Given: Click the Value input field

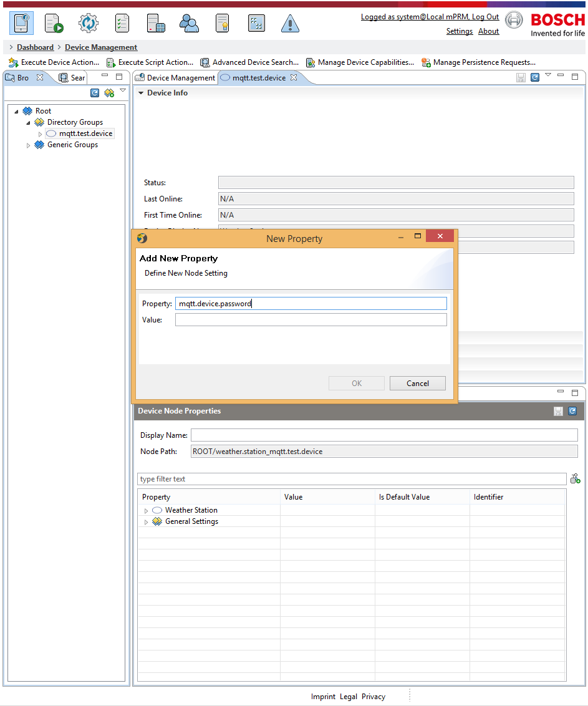Looking at the screenshot, I should 311,320.
